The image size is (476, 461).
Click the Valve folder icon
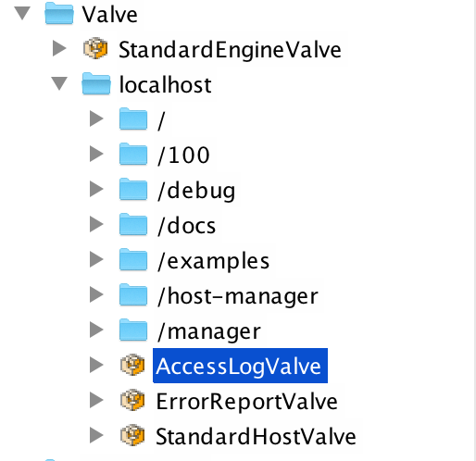coord(59,13)
